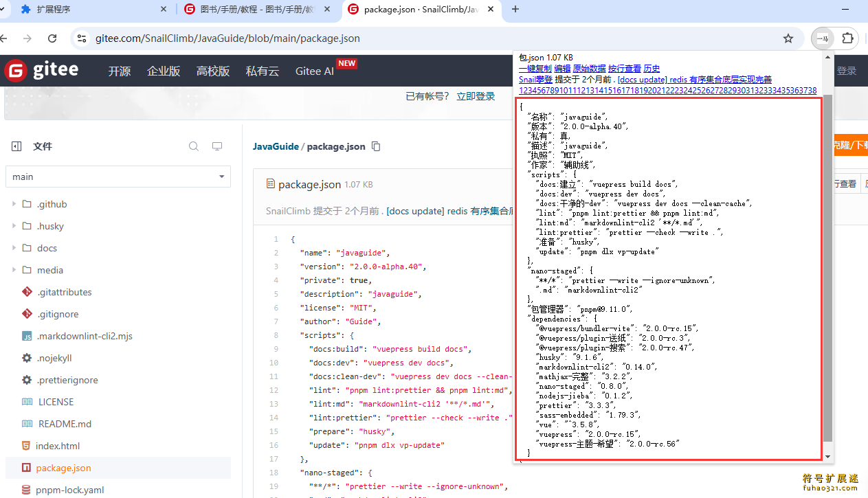Screen dimensions: 868x498
Task: Expand the .github folder arrow
Action: click(14, 204)
